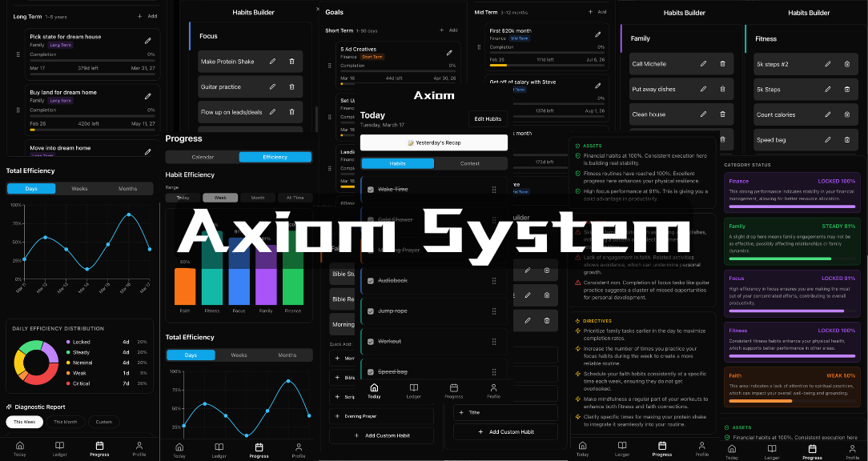Edit 'Get off of salary with Steve' goal

pyautogui.click(x=598, y=86)
